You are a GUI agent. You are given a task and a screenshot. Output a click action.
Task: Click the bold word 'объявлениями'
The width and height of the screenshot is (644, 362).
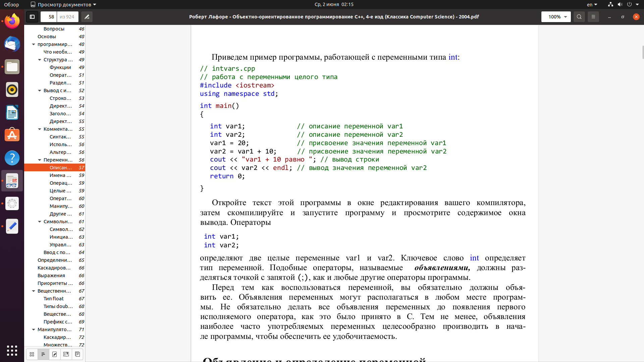click(x=442, y=268)
